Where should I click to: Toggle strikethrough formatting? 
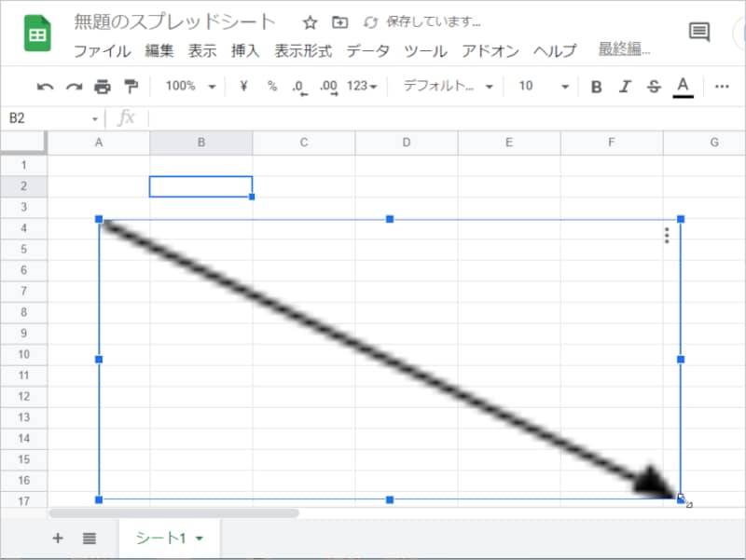click(x=654, y=86)
